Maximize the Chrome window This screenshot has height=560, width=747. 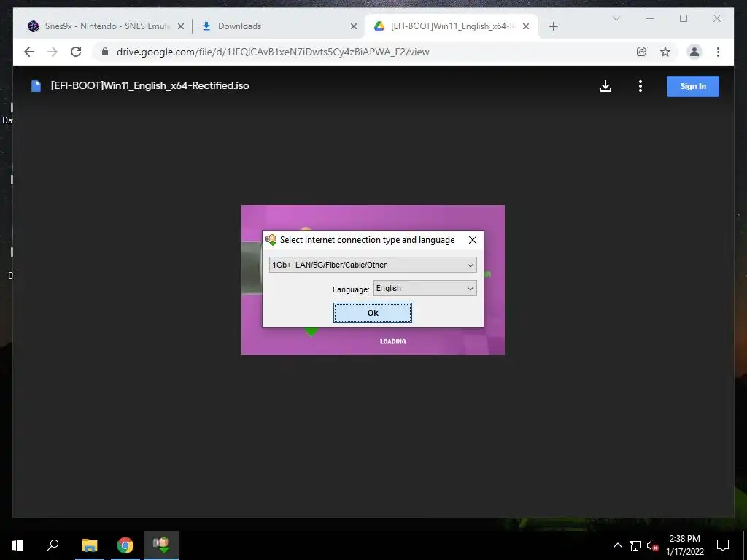683,18
